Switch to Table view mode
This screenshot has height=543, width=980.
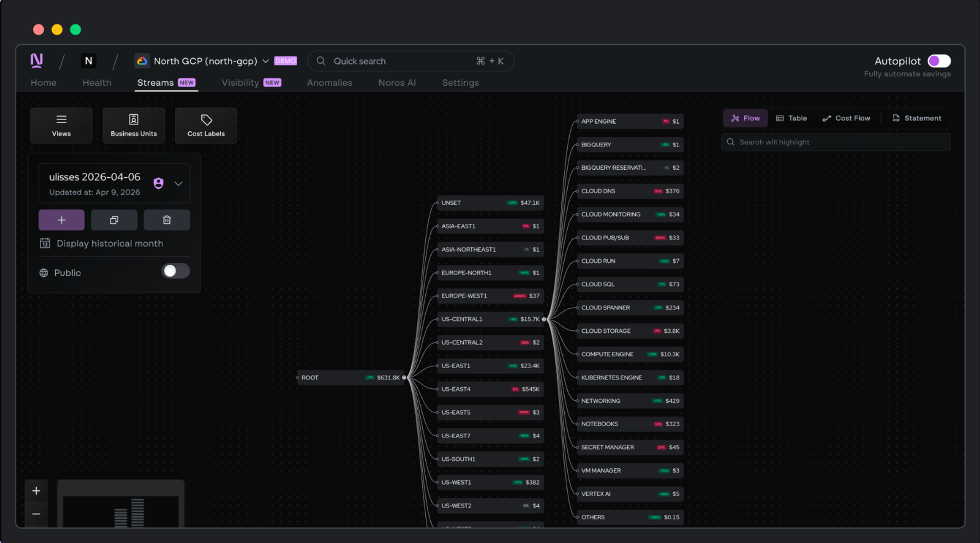tap(791, 118)
